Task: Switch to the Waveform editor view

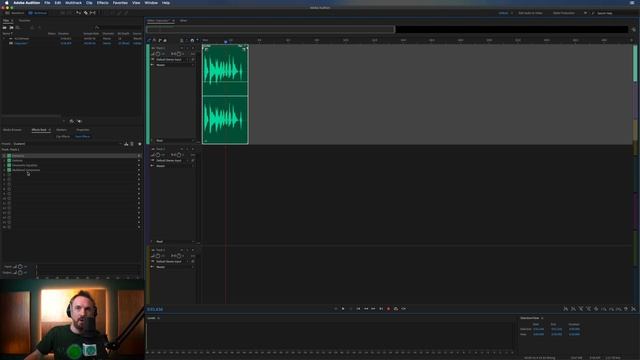Action: (x=14, y=13)
